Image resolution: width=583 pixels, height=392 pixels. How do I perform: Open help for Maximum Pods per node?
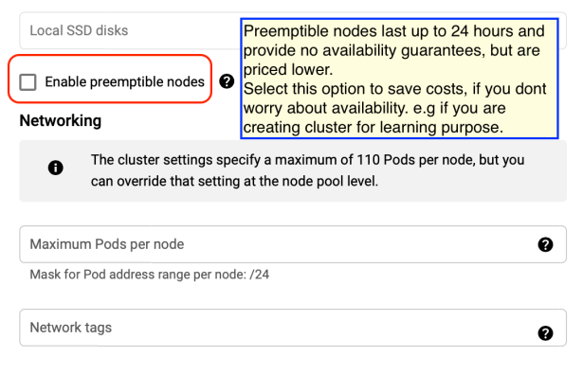coord(545,245)
